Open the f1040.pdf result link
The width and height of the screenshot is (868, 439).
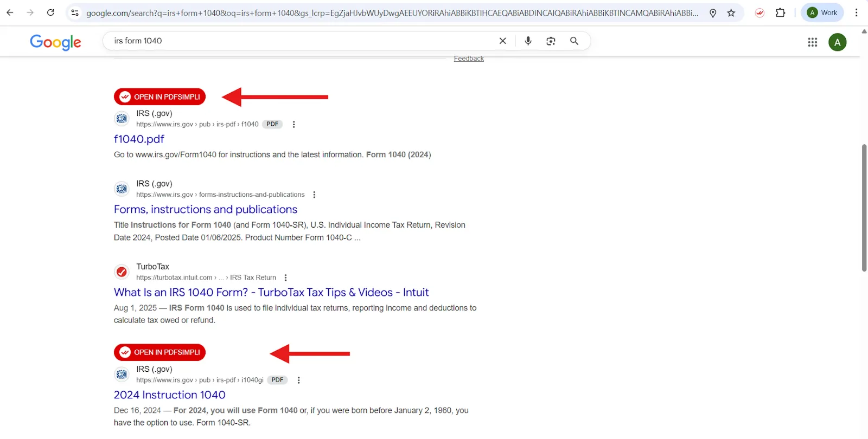[x=139, y=139]
